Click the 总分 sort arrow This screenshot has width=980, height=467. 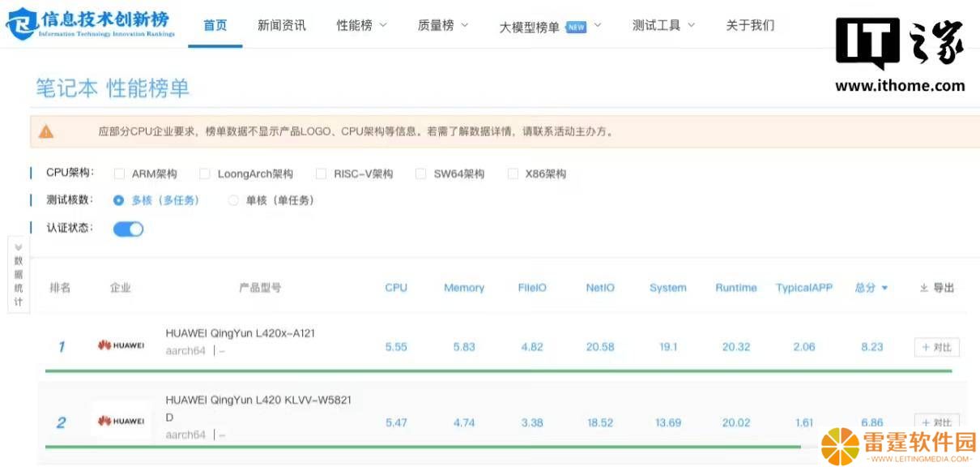pyautogui.click(x=884, y=289)
